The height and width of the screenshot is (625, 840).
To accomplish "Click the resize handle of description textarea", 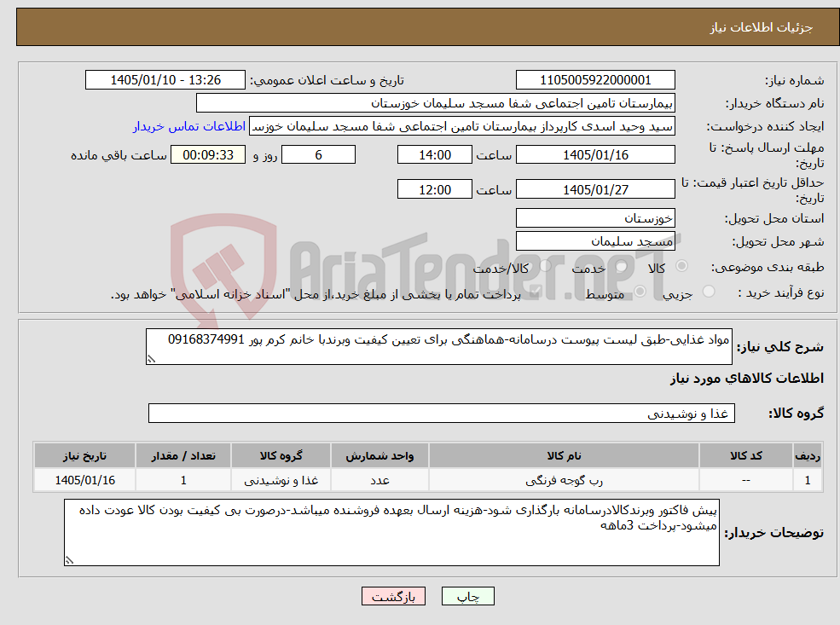I will click(x=151, y=359).
